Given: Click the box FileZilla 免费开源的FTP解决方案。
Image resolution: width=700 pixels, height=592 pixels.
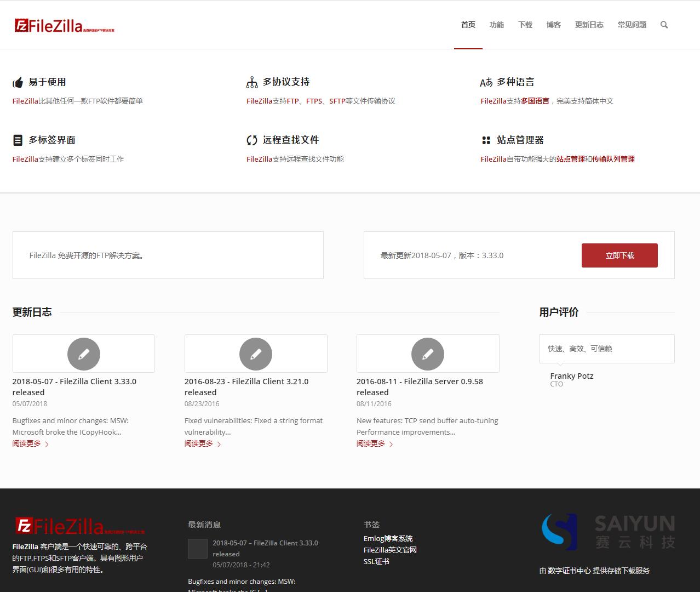Looking at the screenshot, I should 168,255.
